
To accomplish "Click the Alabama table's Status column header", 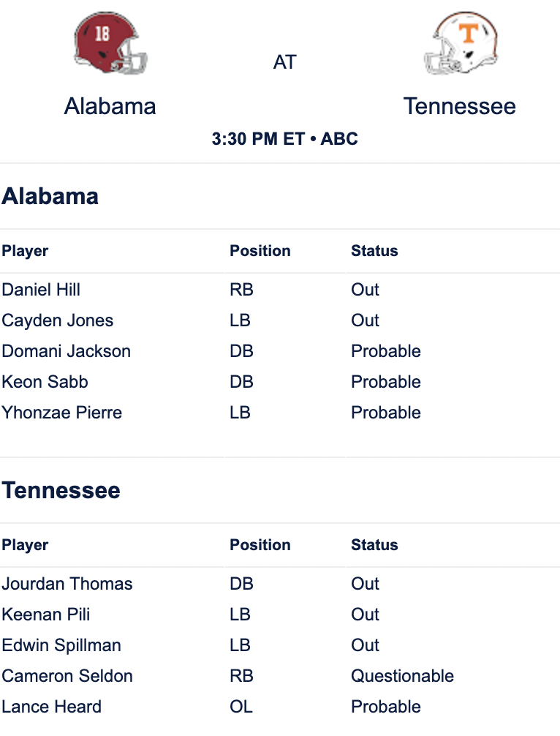I will point(374,251).
